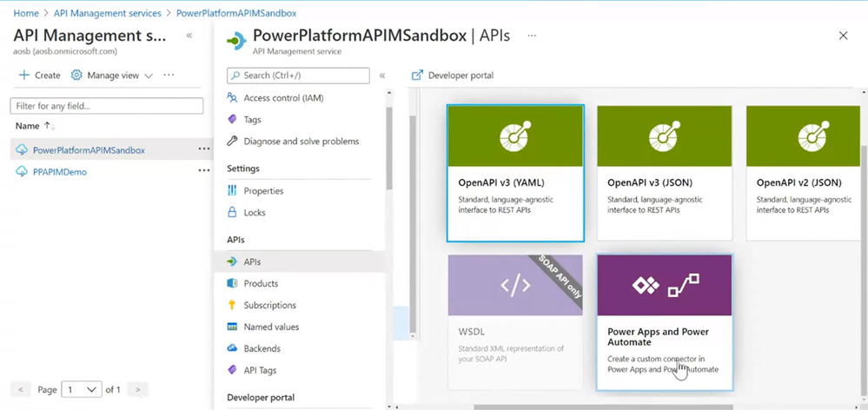Screen dimensions: 868x410
Task: Click the Create button with plus icon
Action: coord(39,76)
